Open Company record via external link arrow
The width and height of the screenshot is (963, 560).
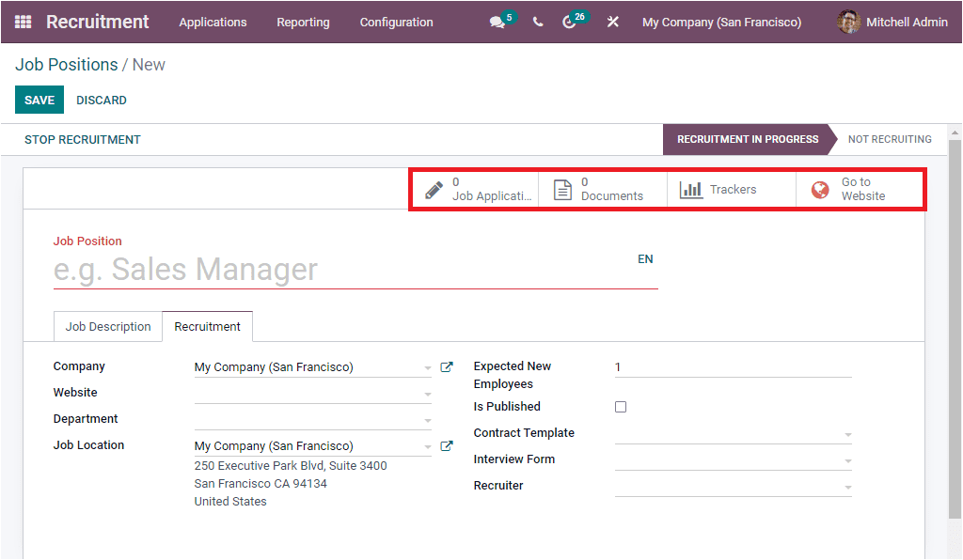point(446,366)
